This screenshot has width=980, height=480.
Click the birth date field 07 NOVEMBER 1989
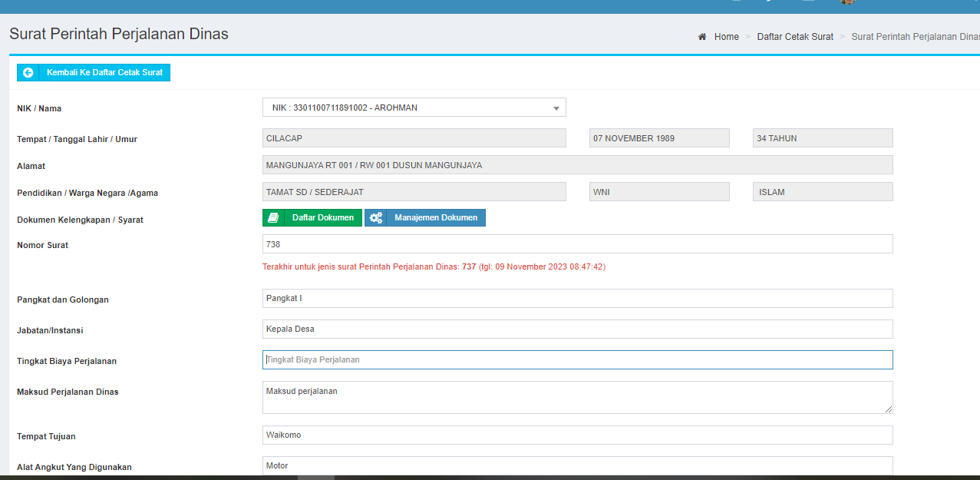tap(658, 138)
